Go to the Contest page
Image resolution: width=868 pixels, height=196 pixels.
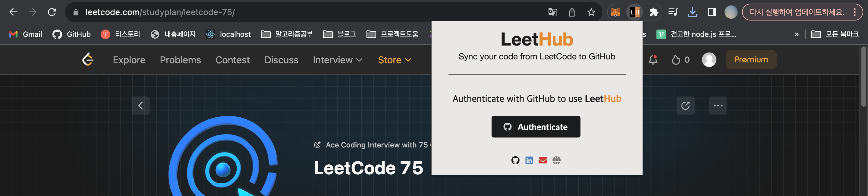(232, 60)
